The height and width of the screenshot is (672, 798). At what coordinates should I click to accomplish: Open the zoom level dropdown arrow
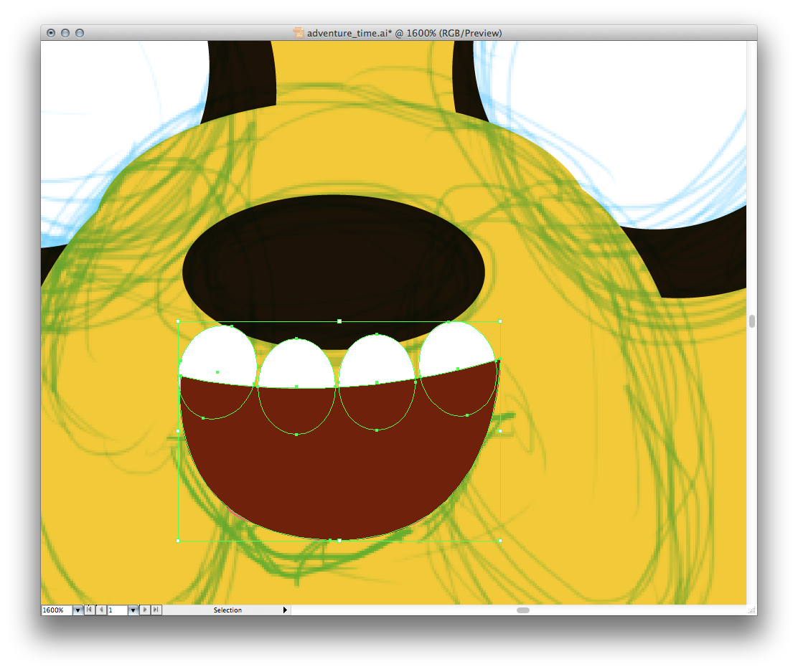point(78,610)
